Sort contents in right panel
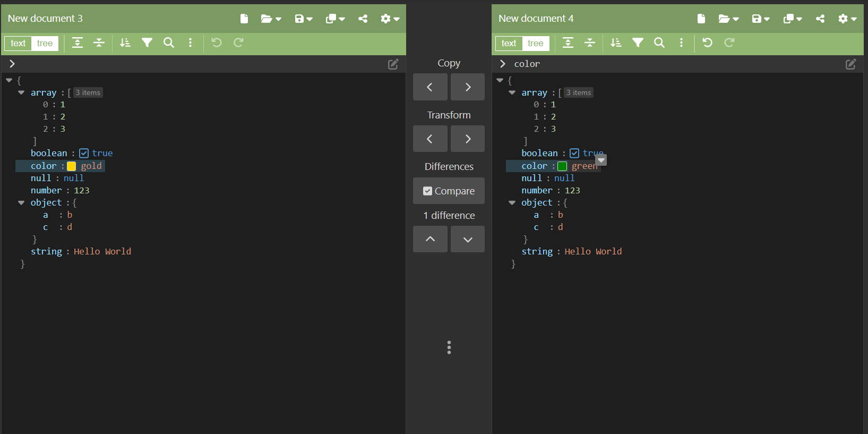Screen dimensions: 868x434 (x=616, y=42)
